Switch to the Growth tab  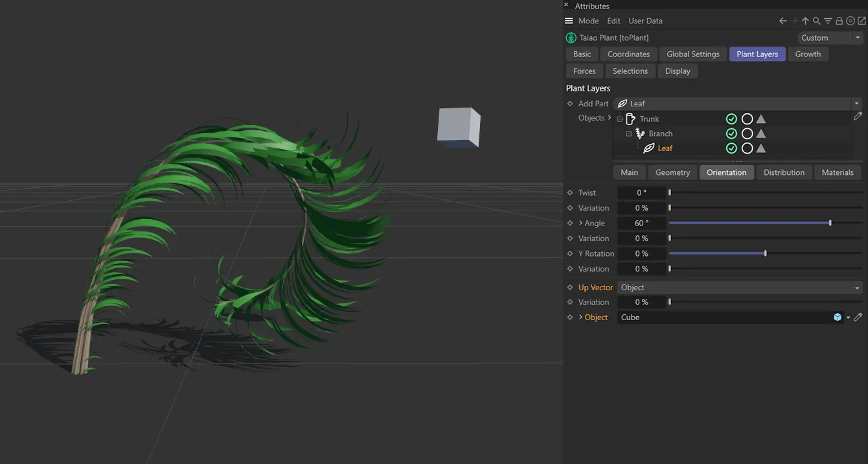pos(808,54)
